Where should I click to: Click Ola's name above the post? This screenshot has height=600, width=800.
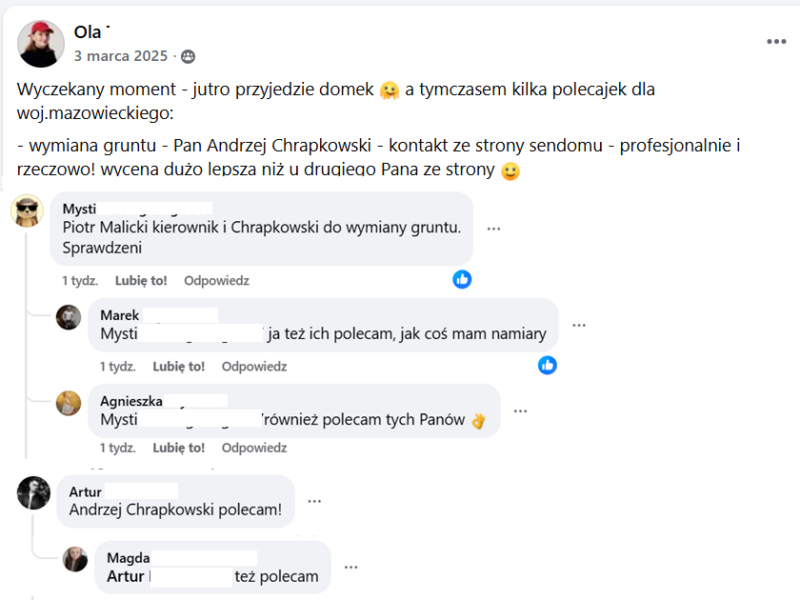coord(88,31)
